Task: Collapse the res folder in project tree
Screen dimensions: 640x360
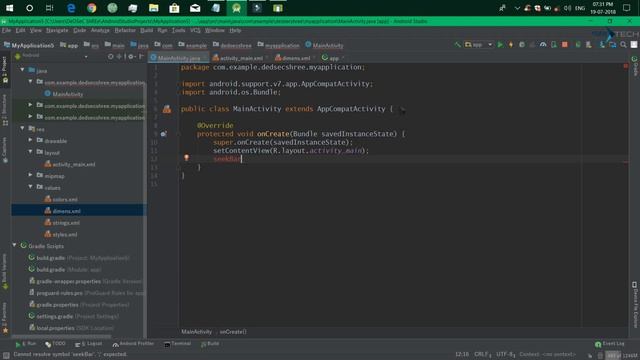Action: (22, 128)
